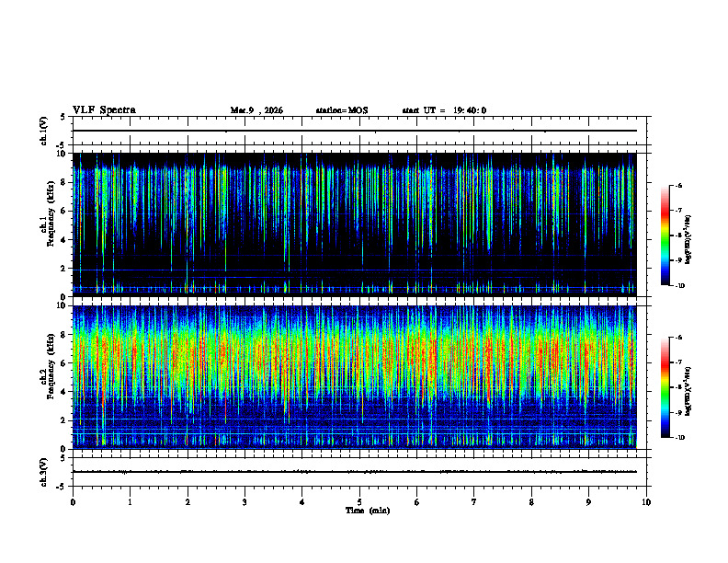Image resolution: width=728 pixels, height=563 pixels.
Task: Click the 'ch.1(V)' axis label
Action: coord(43,131)
